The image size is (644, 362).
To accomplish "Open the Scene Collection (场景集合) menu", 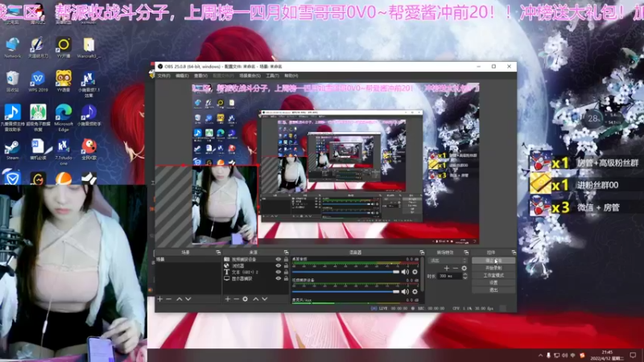I will [x=250, y=76].
